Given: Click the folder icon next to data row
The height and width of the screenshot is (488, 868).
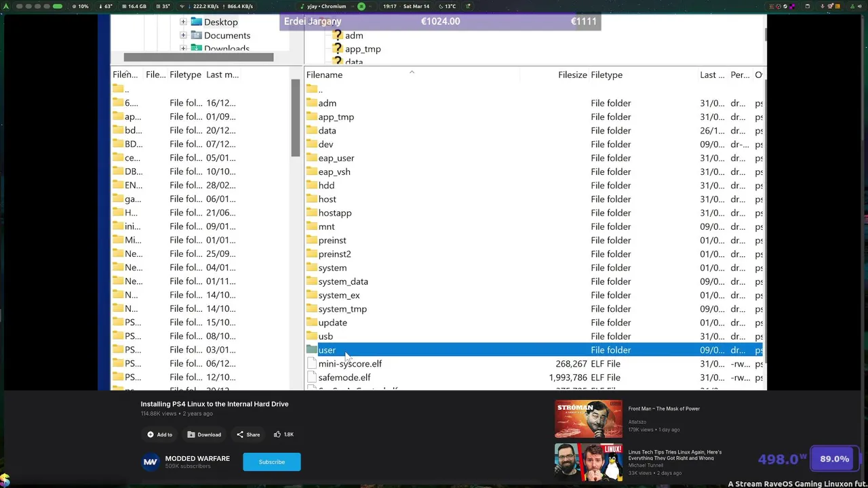Looking at the screenshot, I should tap(312, 130).
